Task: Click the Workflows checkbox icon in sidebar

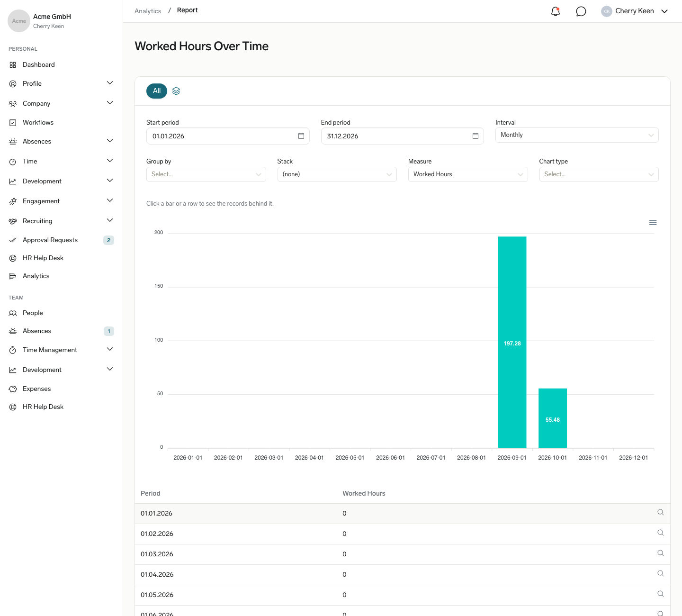Action: tap(13, 123)
